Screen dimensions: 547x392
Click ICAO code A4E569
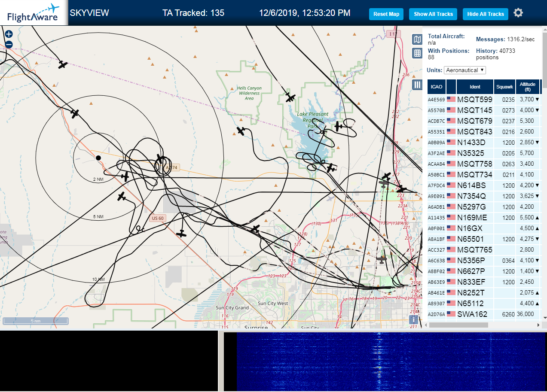point(436,100)
